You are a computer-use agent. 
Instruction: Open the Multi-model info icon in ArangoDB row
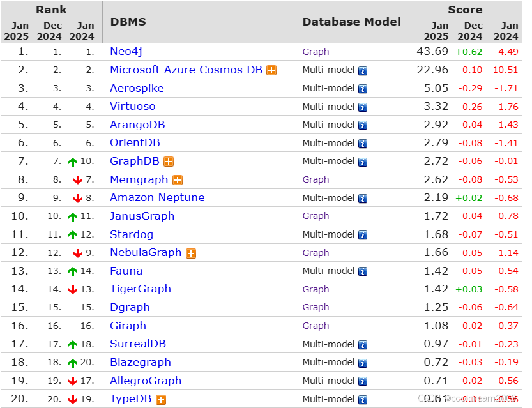pyautogui.click(x=363, y=125)
